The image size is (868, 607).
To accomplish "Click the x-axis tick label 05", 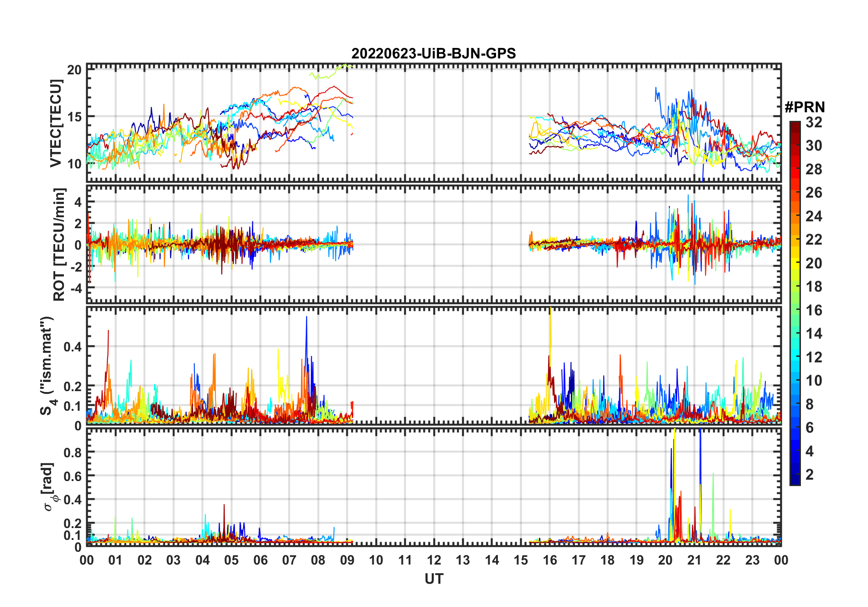I will (231, 560).
